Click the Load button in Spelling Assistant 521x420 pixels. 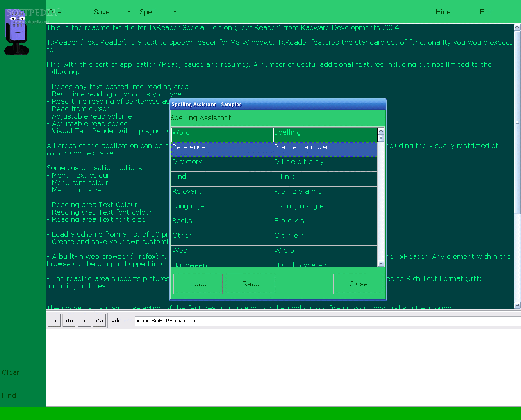tap(198, 284)
